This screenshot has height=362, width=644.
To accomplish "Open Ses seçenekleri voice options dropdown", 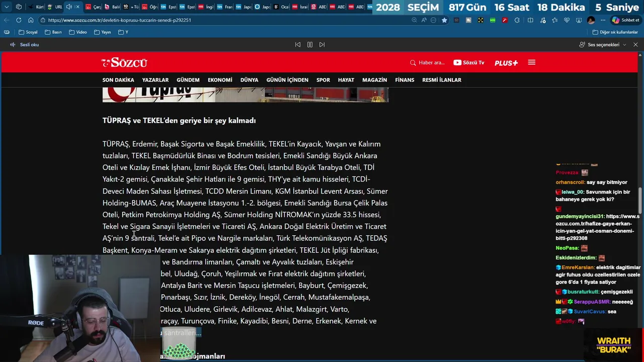I will (603, 45).
